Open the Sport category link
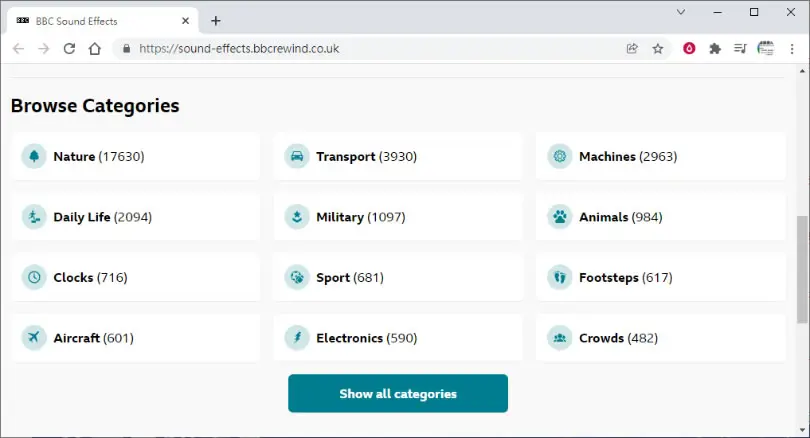810x438 pixels. 398,277
